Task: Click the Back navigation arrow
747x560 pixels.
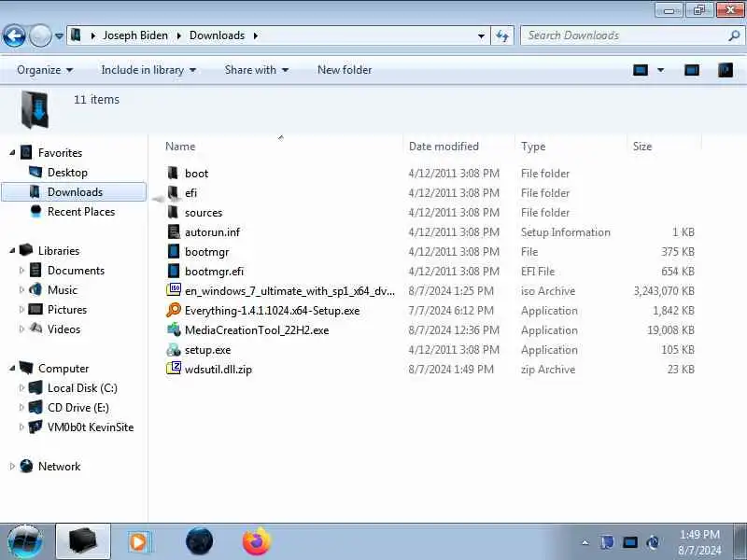Action: point(14,35)
